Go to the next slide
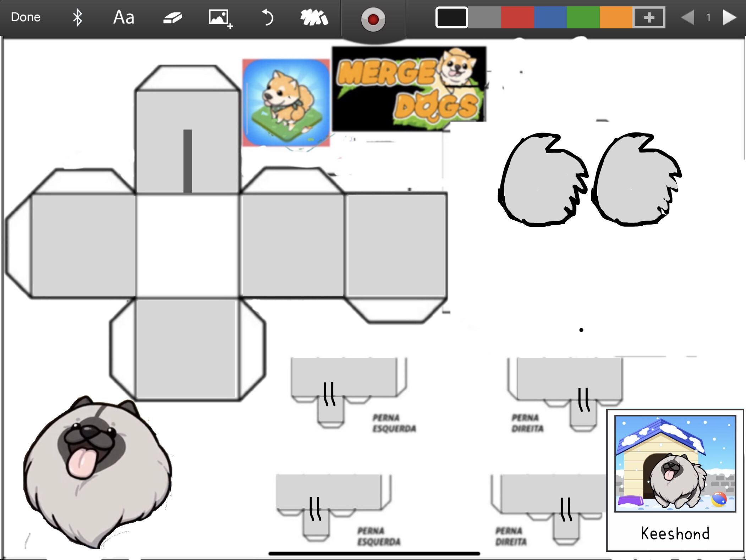 point(730,17)
